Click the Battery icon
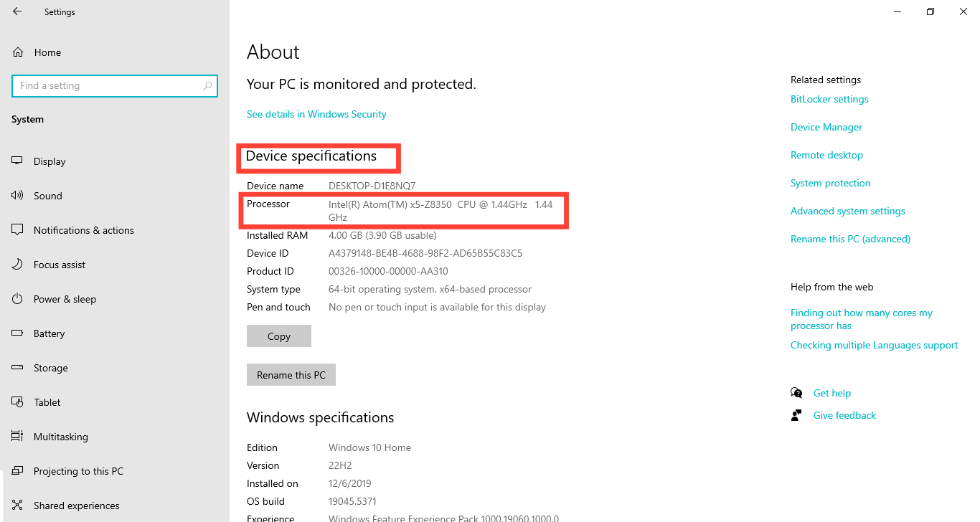The width and height of the screenshot is (980, 522). coord(18,333)
